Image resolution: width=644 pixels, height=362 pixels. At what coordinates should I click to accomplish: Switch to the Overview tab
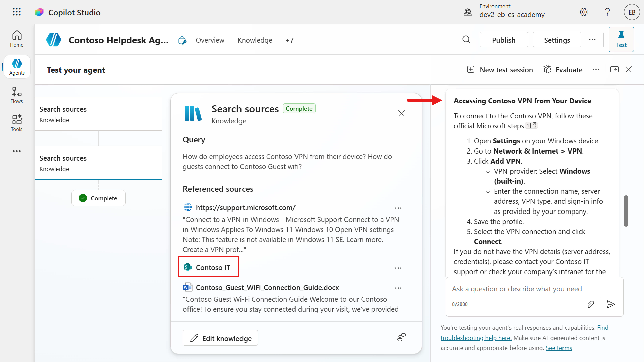[x=210, y=40]
